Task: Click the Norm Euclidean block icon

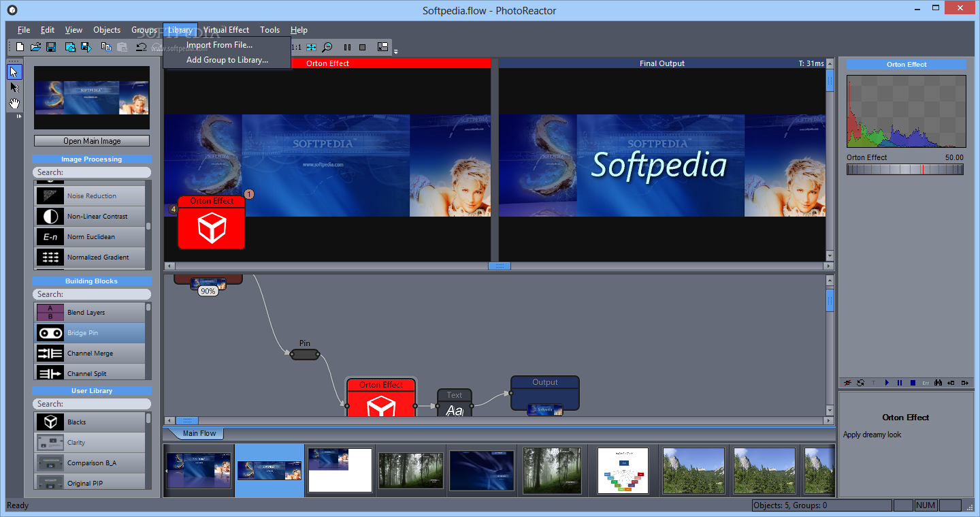Action: [50, 236]
